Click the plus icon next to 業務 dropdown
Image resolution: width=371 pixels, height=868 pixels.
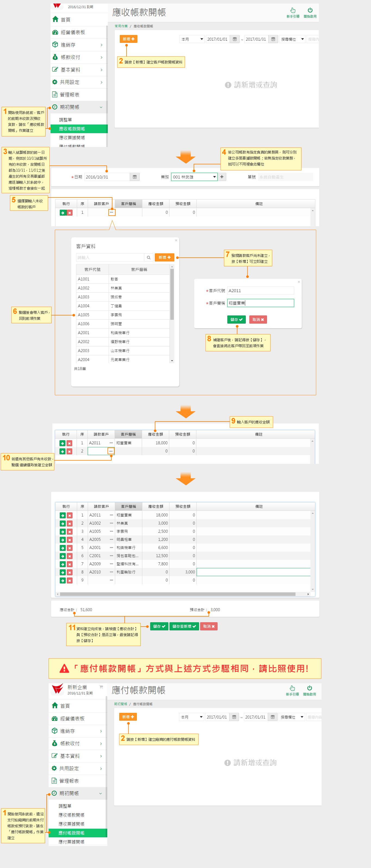coord(222,177)
